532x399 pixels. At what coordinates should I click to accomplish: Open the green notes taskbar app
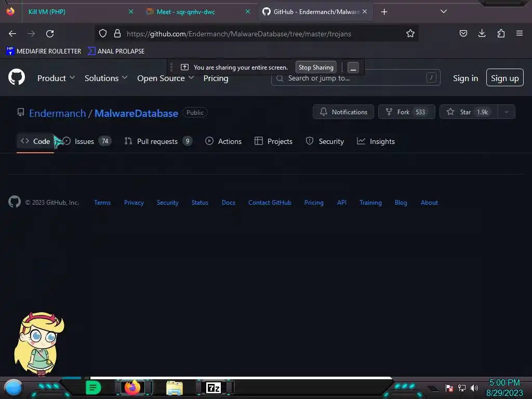(x=93, y=388)
